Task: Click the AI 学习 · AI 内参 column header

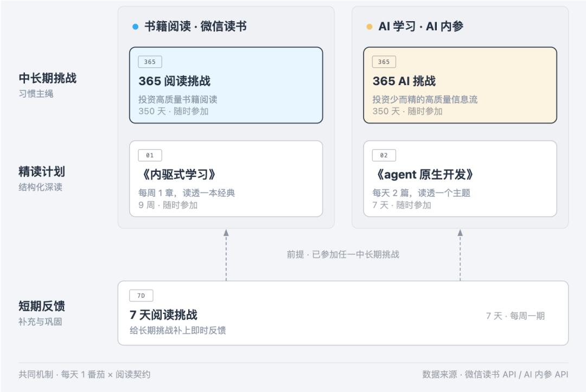Action: [x=421, y=27]
